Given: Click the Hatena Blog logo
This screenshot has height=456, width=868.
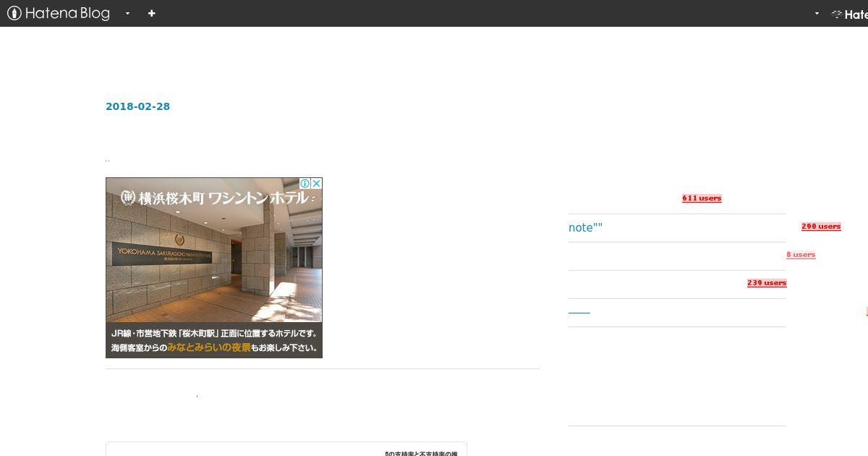Looking at the screenshot, I should pyautogui.click(x=59, y=13).
